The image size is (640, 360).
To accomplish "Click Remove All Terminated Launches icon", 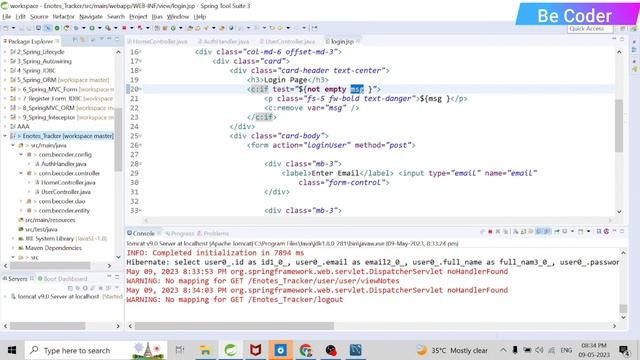I will (505, 232).
